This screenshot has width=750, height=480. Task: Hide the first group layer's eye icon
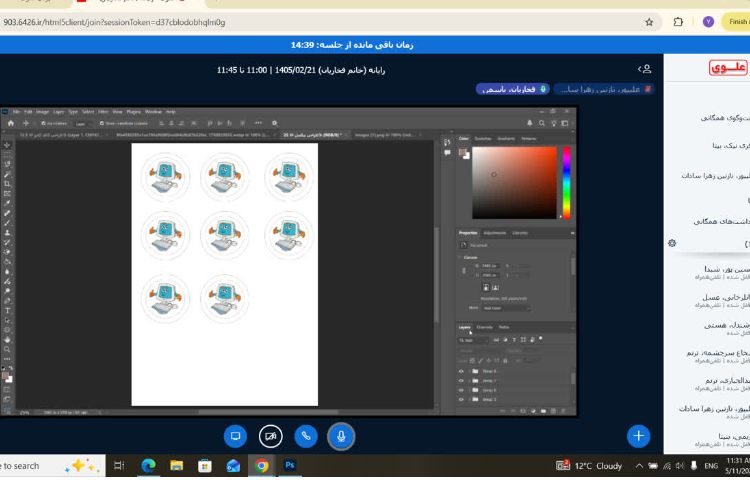(x=461, y=371)
